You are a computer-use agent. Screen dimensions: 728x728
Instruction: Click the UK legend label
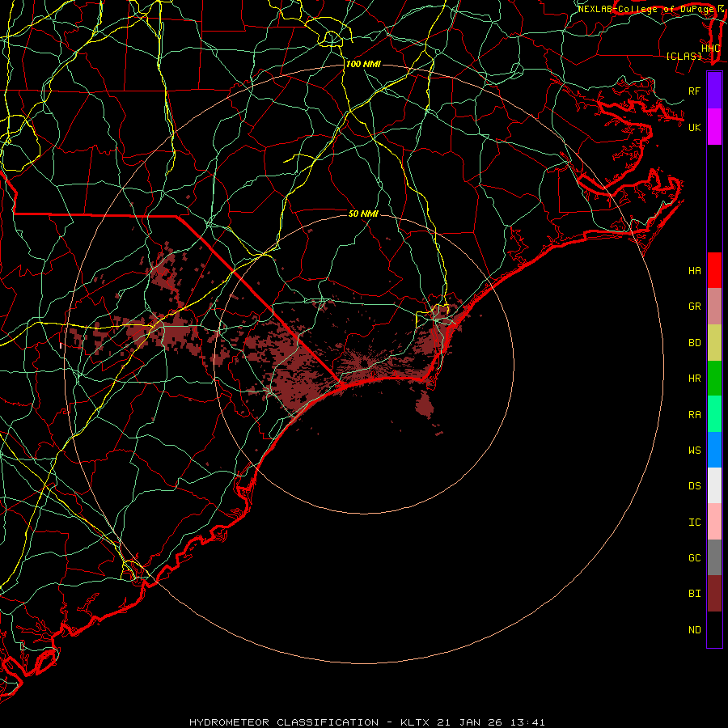(695, 127)
